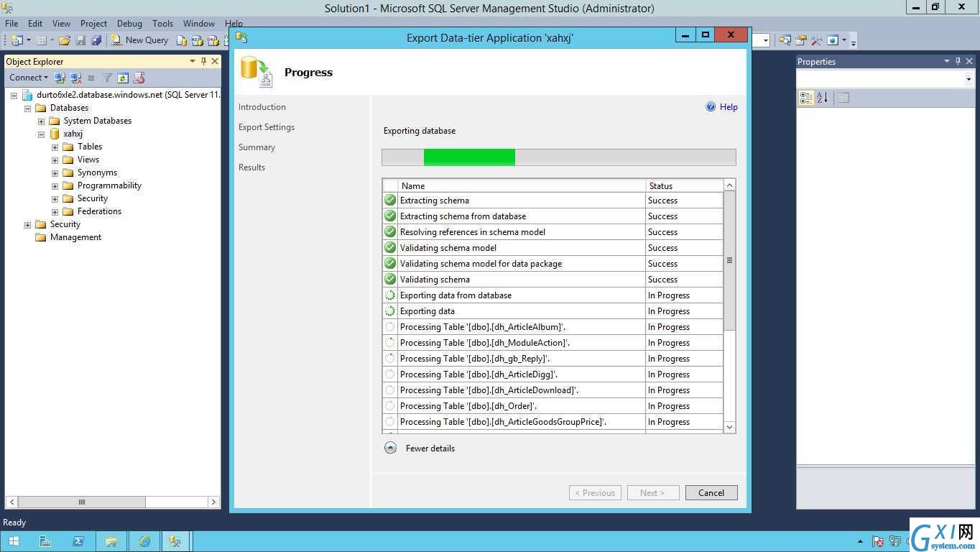Screen dimensions: 980x552
Task: Collapse the xahxj database node
Action: (41, 134)
